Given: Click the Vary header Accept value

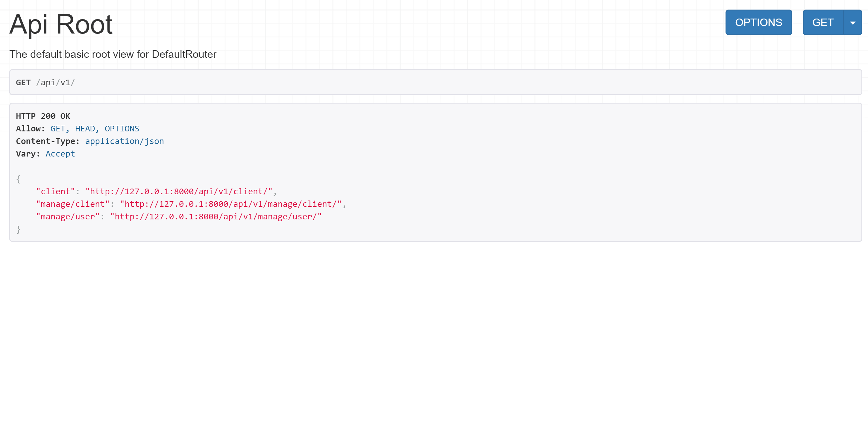Looking at the screenshot, I should coord(60,154).
